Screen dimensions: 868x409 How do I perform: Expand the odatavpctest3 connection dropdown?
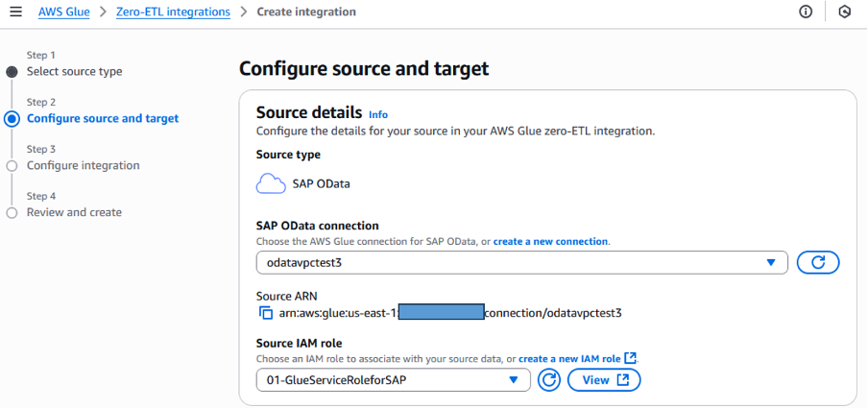click(x=521, y=263)
